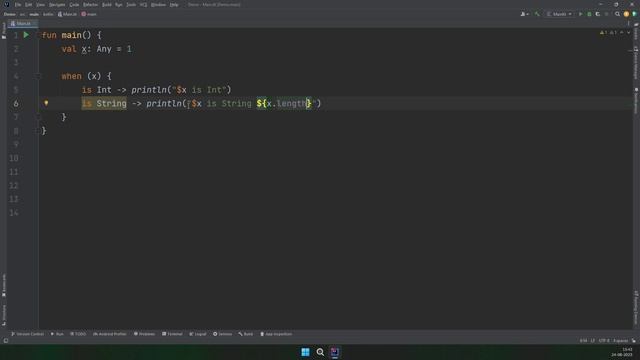Open the View menu
This screenshot has height=360, width=640.
pos(40,4)
